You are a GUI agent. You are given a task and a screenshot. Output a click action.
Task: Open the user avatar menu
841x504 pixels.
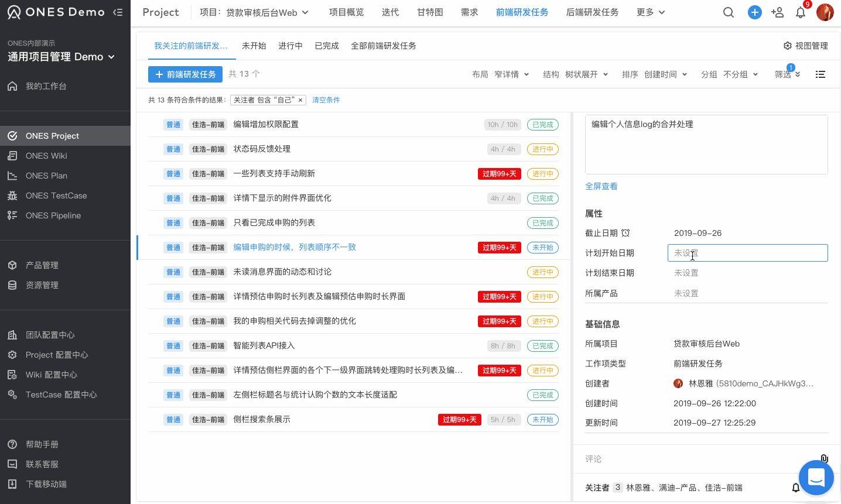(x=825, y=12)
